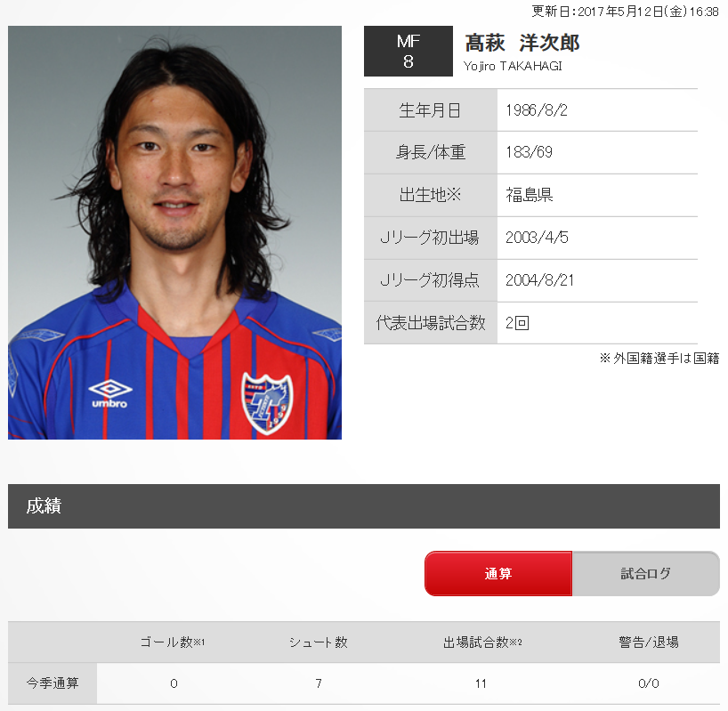This screenshot has width=728, height=711.
Task: Select the player name 髙萩 洋次郎
Action: coord(522,44)
